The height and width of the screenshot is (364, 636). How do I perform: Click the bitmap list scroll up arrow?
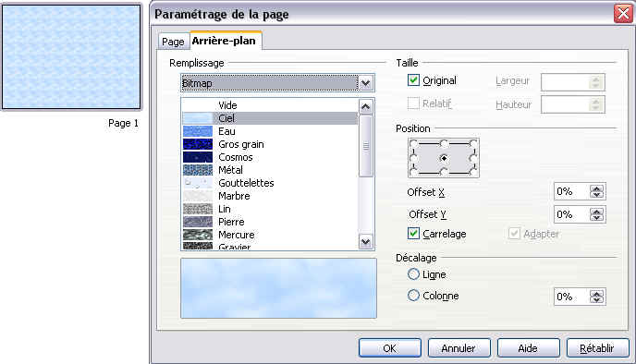pyautogui.click(x=365, y=106)
